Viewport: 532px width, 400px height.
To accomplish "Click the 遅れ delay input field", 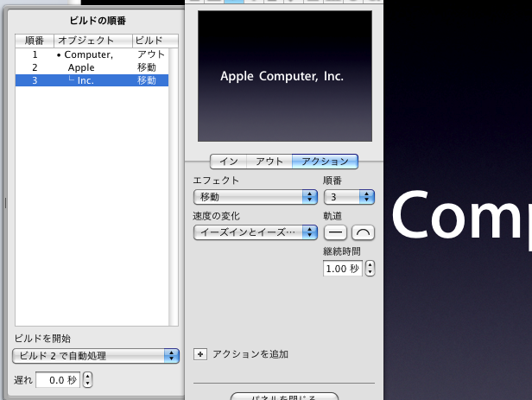I will (58, 380).
